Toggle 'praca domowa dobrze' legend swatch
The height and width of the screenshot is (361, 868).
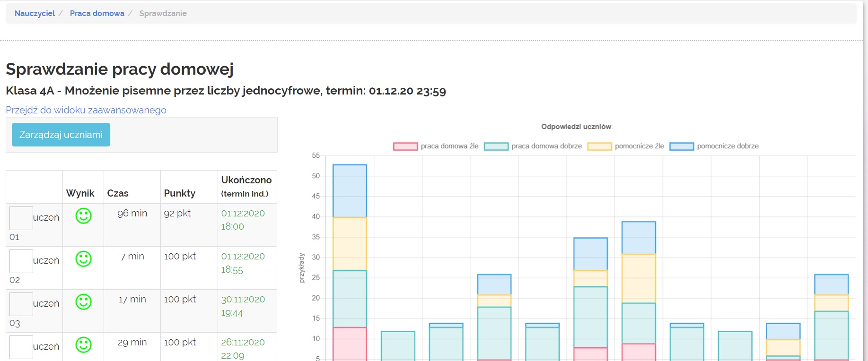pos(496,146)
